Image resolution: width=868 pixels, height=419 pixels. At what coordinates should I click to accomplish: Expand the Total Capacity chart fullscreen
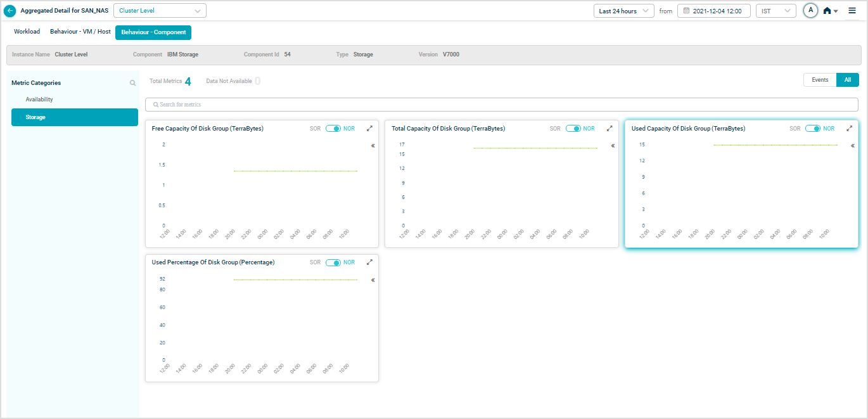pos(610,129)
